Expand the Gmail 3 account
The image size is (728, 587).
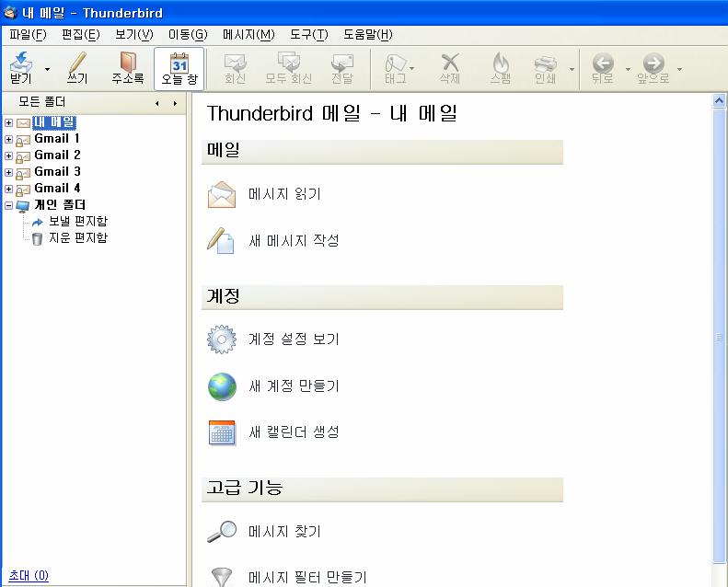[8, 172]
